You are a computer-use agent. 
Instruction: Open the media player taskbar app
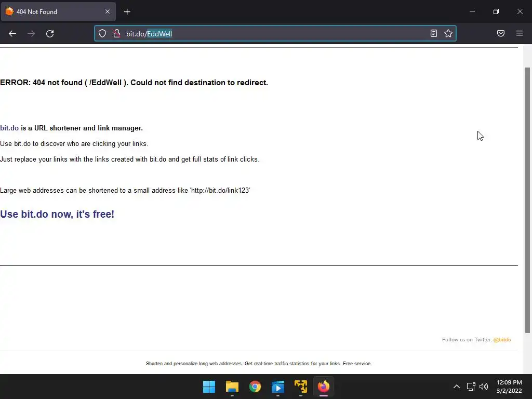coord(278,387)
